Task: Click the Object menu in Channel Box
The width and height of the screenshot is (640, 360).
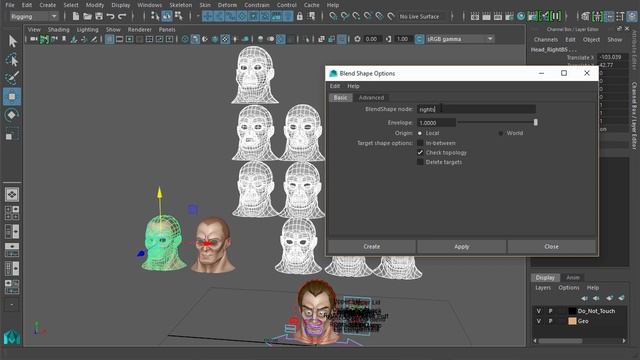Action: click(591, 40)
